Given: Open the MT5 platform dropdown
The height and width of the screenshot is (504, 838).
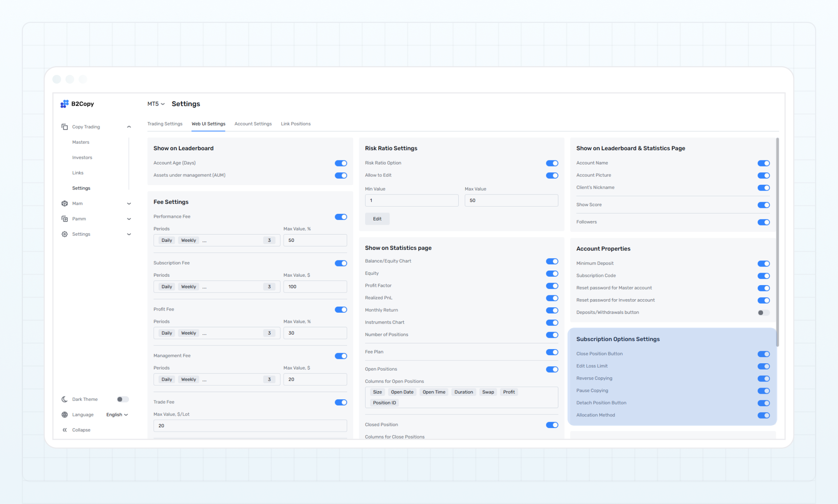Looking at the screenshot, I should click(x=156, y=104).
